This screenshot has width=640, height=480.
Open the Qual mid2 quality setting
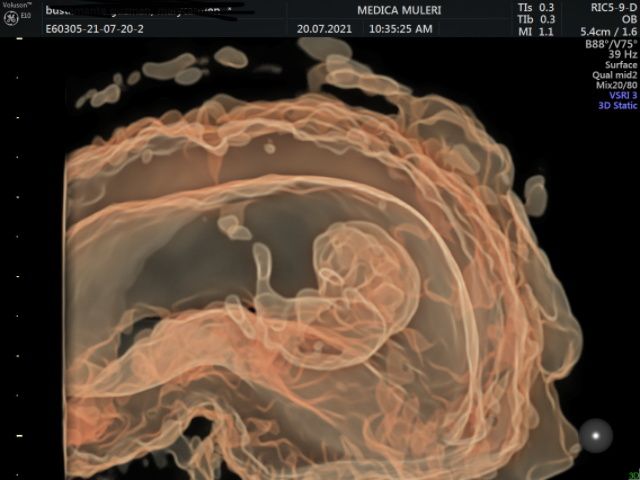pos(614,75)
